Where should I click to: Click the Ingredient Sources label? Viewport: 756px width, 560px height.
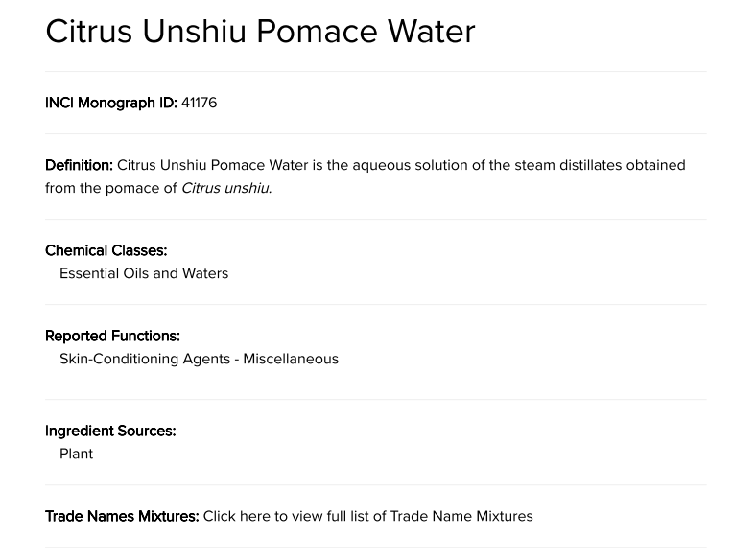(110, 431)
